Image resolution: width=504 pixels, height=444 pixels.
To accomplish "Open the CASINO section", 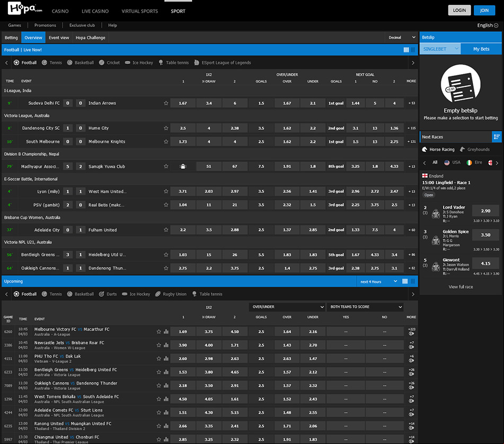I will coord(60,11).
